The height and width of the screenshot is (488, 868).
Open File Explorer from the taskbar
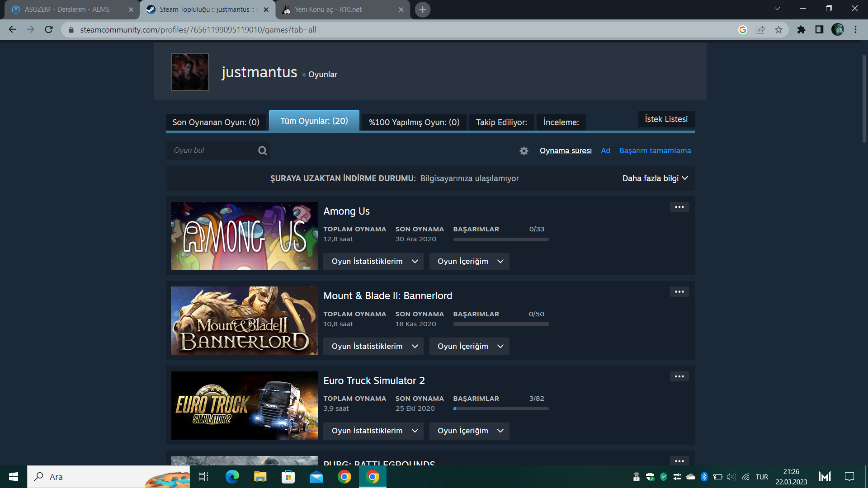(x=260, y=477)
